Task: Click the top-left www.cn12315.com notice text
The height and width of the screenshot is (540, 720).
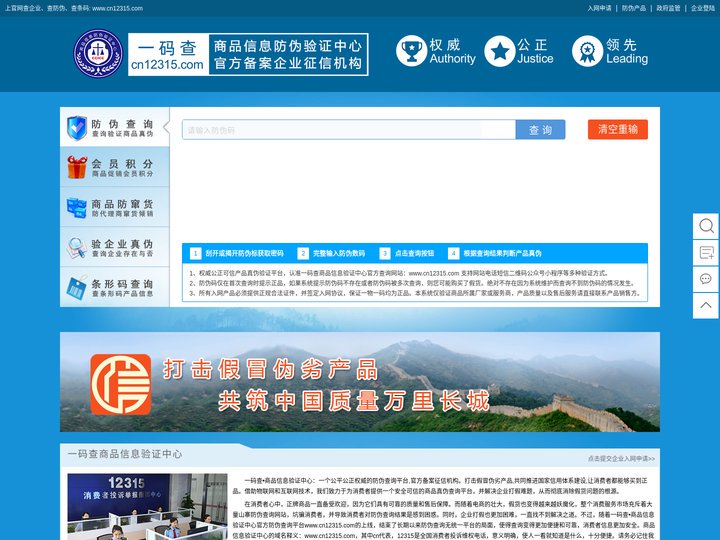Action: coord(74,8)
